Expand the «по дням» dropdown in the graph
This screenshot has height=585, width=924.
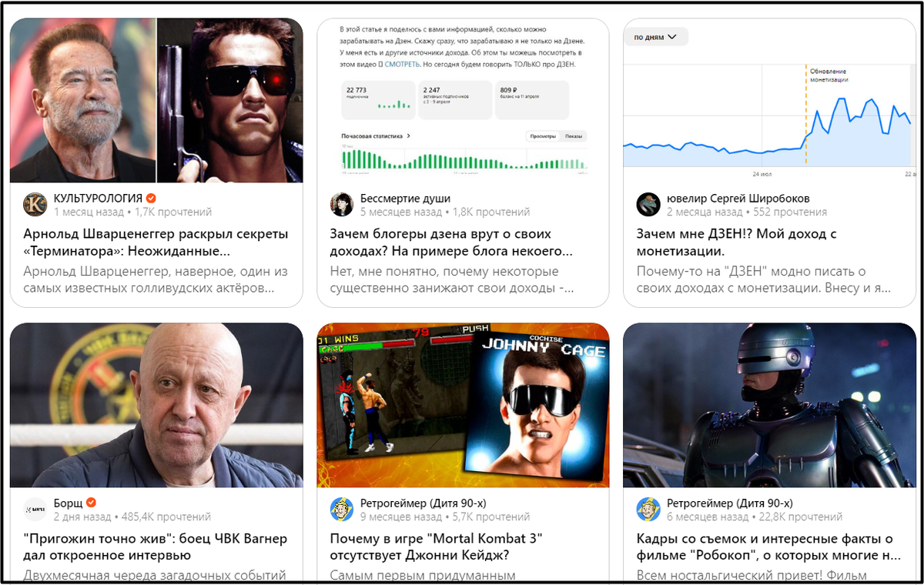[x=655, y=37]
